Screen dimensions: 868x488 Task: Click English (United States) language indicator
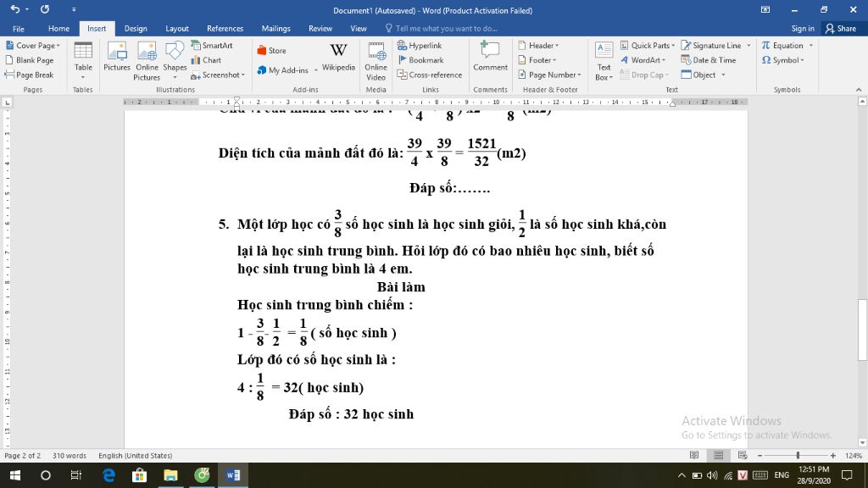click(x=135, y=455)
